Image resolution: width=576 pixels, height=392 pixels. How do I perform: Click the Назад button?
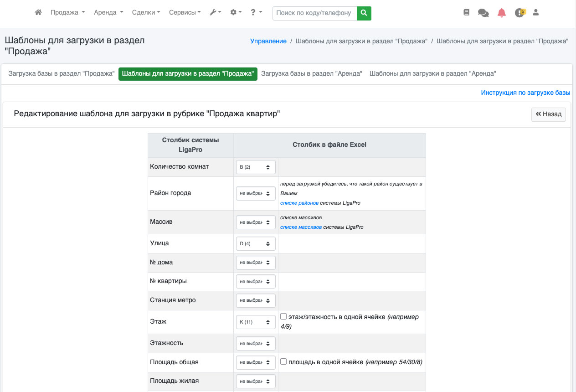[x=548, y=114]
